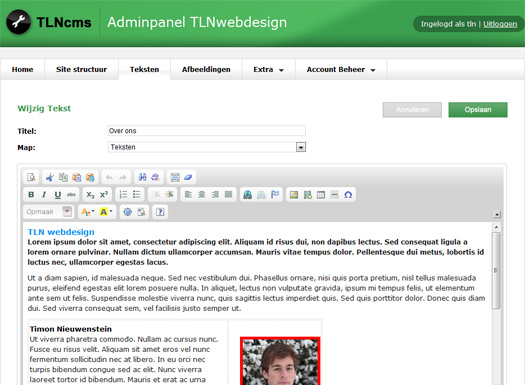Click the Uitloggen logout link
Viewport: 525px width, 385px height.
coord(500,24)
